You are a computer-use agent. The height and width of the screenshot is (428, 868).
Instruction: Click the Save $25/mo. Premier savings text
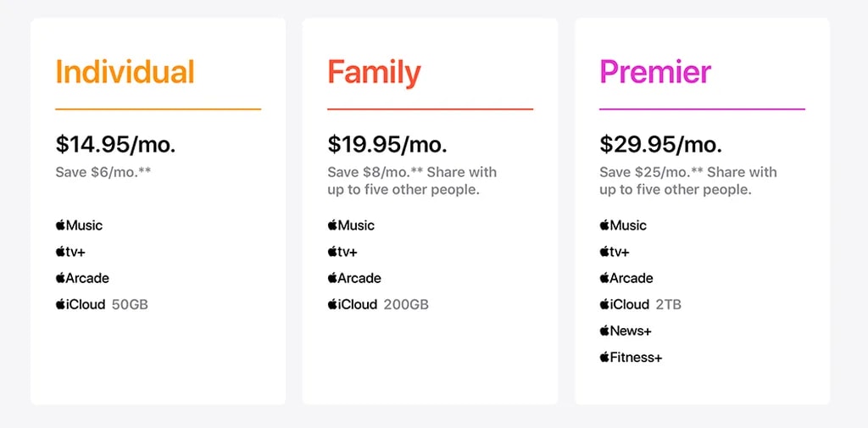[644, 172]
